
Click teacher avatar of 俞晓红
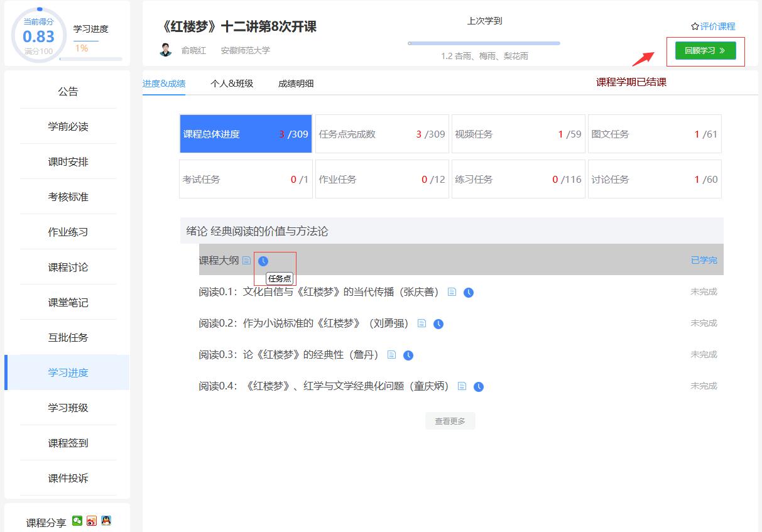pos(166,50)
